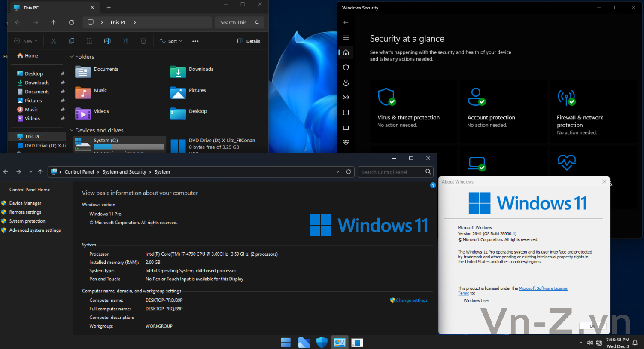
Task: Open the Sort dropdown menu
Action: point(170,41)
